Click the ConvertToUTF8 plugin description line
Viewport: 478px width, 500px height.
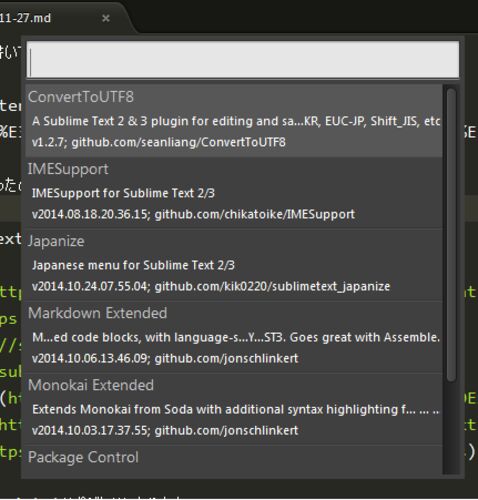click(x=236, y=121)
